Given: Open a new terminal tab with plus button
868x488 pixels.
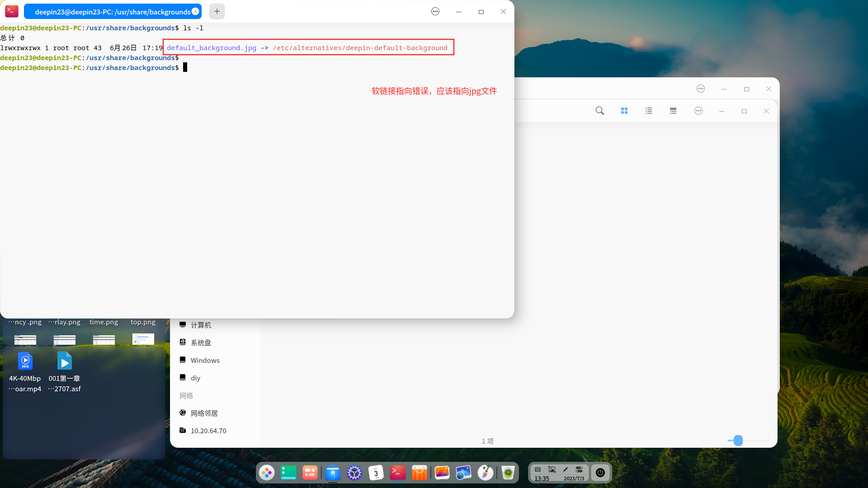Looking at the screenshot, I should coord(217,11).
